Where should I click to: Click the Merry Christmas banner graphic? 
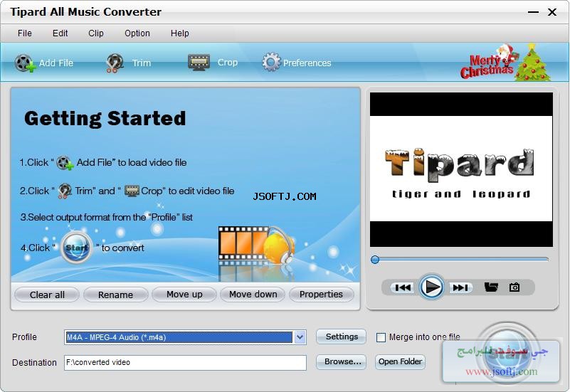(x=505, y=62)
